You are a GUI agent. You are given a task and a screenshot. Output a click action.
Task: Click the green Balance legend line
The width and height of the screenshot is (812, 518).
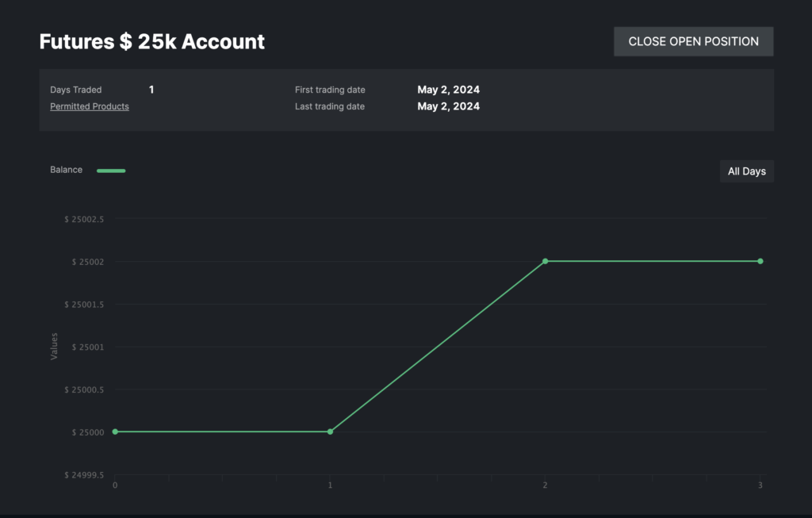point(111,171)
